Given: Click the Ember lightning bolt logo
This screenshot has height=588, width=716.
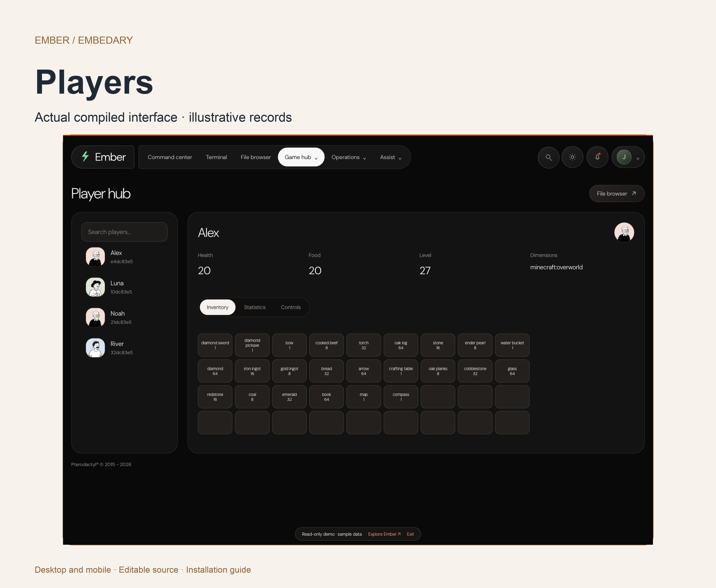Looking at the screenshot, I should point(85,157).
